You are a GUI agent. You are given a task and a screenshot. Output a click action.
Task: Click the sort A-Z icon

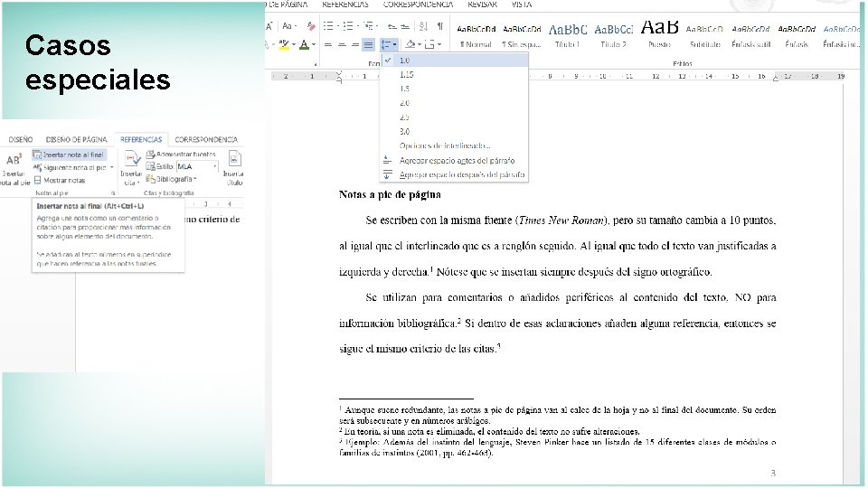[423, 26]
